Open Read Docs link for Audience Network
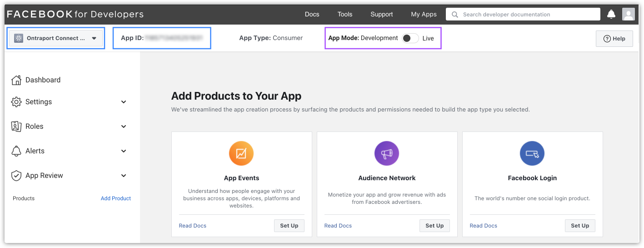 point(338,226)
